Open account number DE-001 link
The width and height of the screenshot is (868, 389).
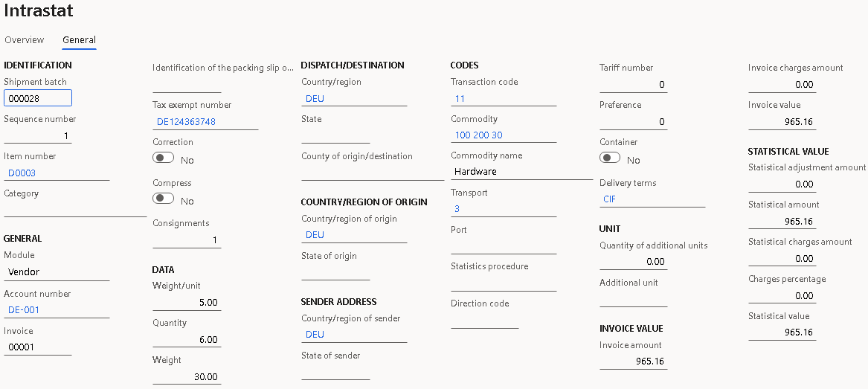click(x=24, y=310)
